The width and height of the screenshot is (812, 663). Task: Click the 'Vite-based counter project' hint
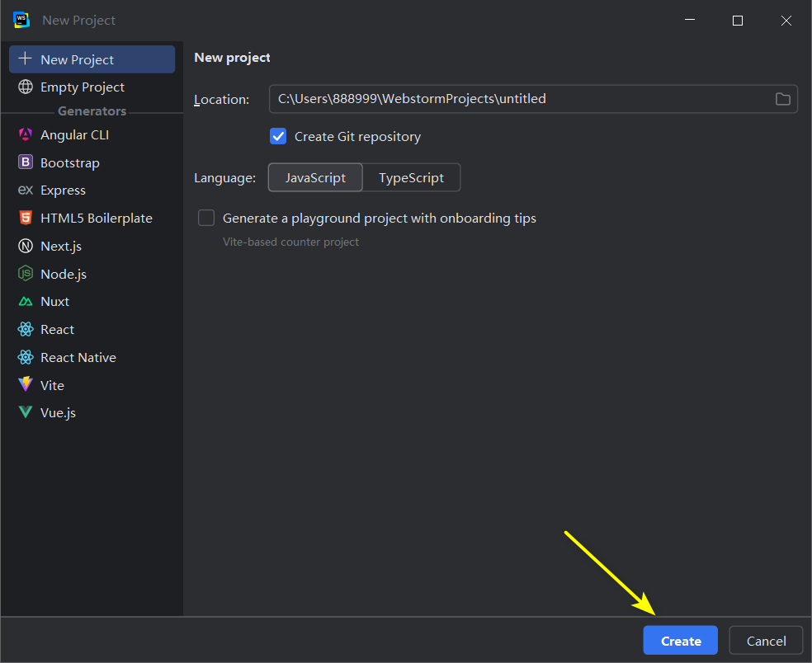tap(290, 242)
